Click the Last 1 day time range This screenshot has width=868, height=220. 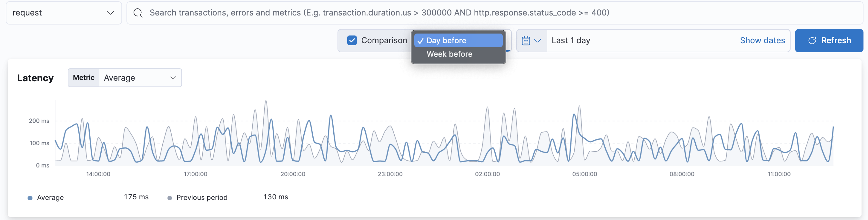click(x=571, y=40)
